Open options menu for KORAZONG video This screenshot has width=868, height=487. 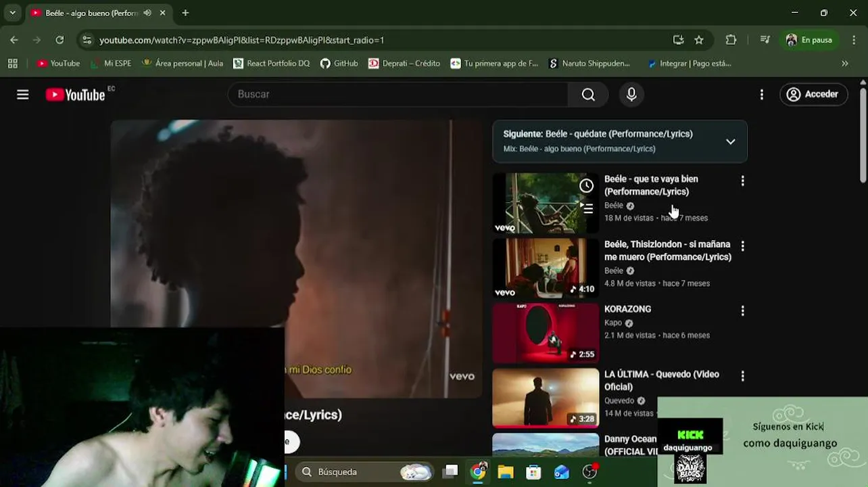pos(742,310)
